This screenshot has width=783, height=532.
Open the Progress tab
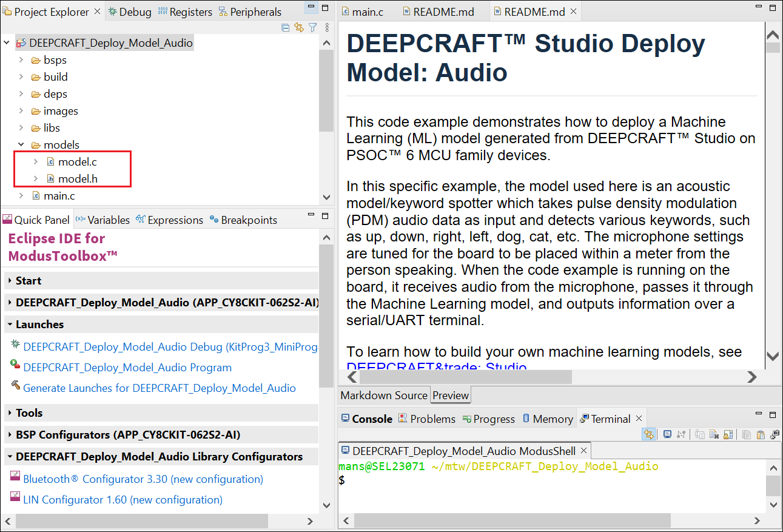[488, 419]
